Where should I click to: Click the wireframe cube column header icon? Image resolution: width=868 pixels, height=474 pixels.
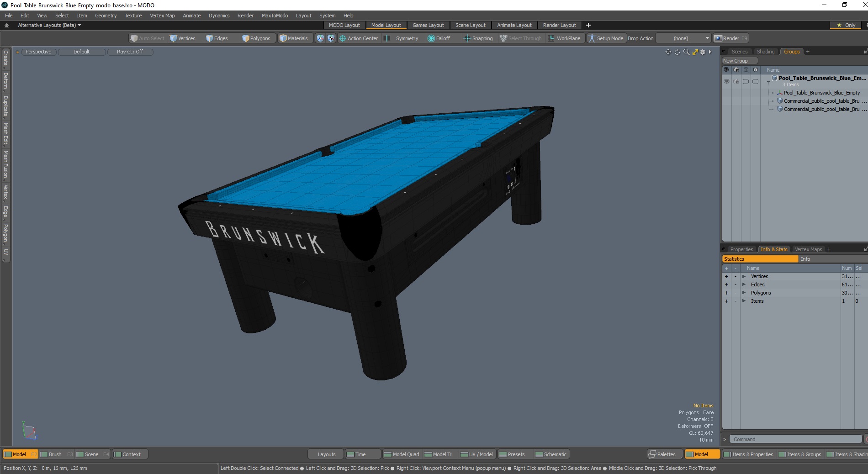746,70
